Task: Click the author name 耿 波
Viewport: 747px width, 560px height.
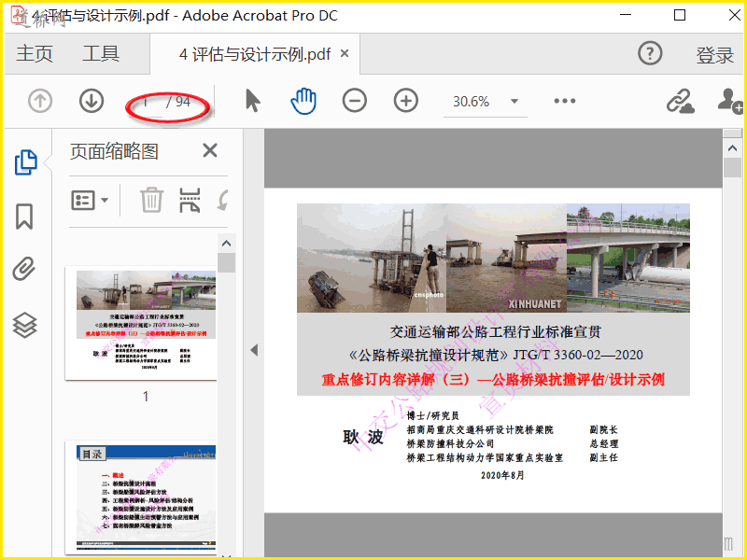Action: [363, 437]
